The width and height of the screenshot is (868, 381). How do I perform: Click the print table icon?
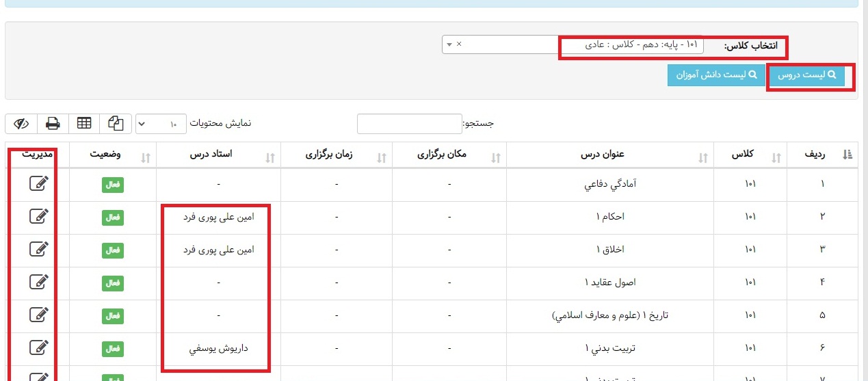tap(53, 124)
